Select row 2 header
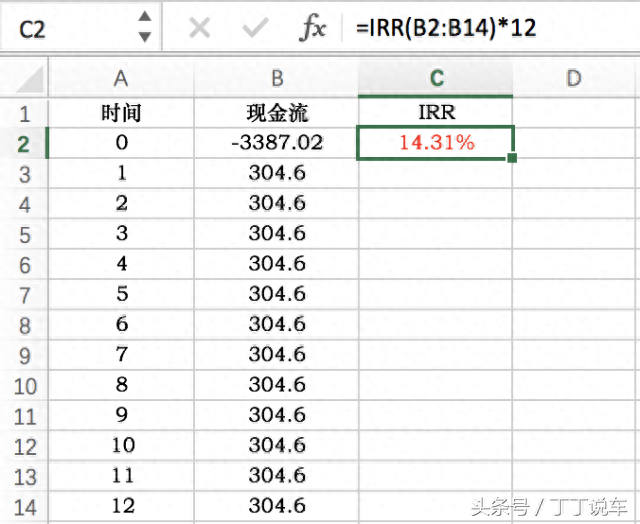640x524 pixels. 24,144
